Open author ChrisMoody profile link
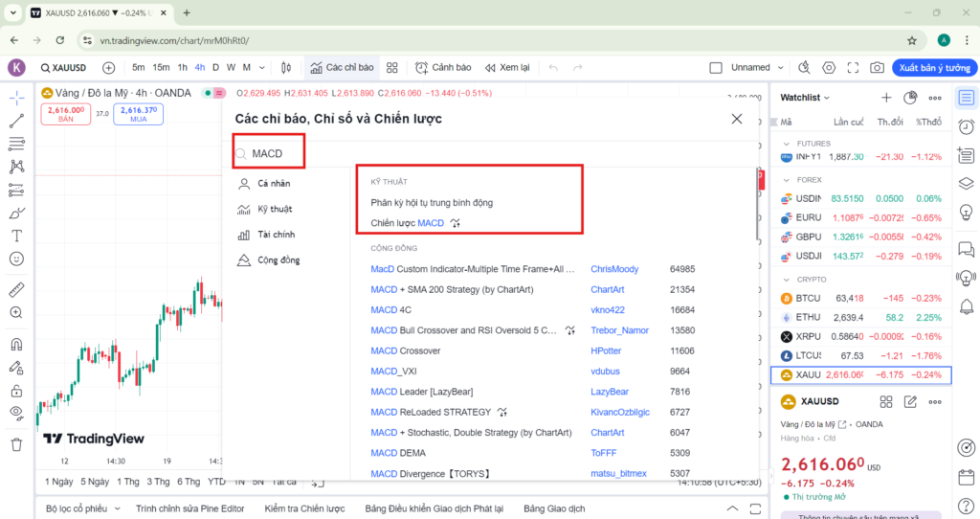This screenshot has height=519, width=980. click(x=614, y=269)
